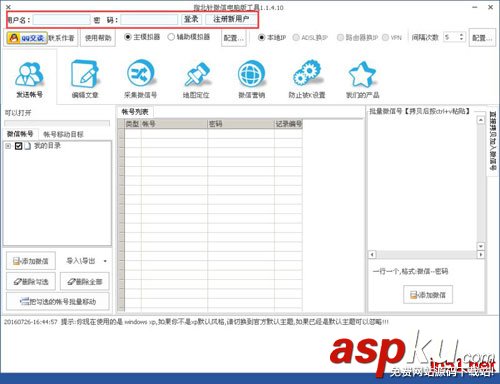The width and height of the screenshot is (500, 384).
Task: Focus the 密码 input field
Action: pyautogui.click(x=149, y=20)
